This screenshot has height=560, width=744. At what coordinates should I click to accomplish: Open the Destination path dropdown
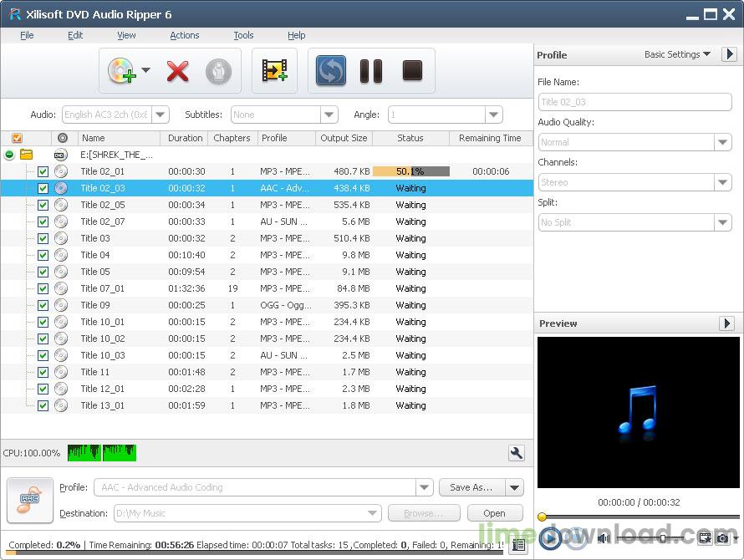pyautogui.click(x=373, y=513)
